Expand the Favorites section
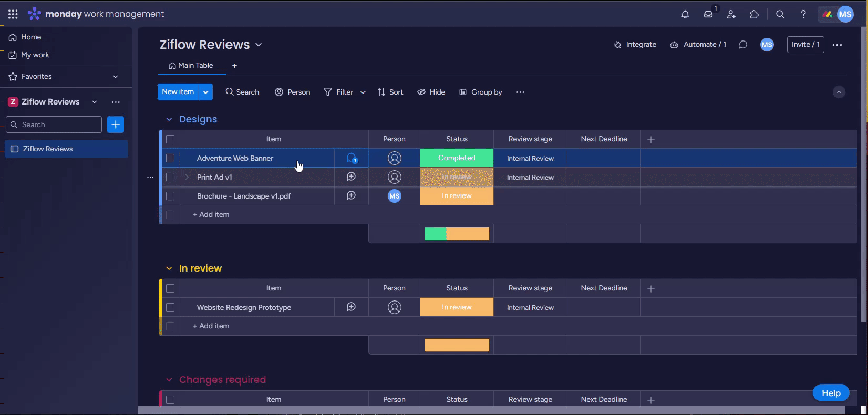The image size is (868, 415). pyautogui.click(x=116, y=77)
